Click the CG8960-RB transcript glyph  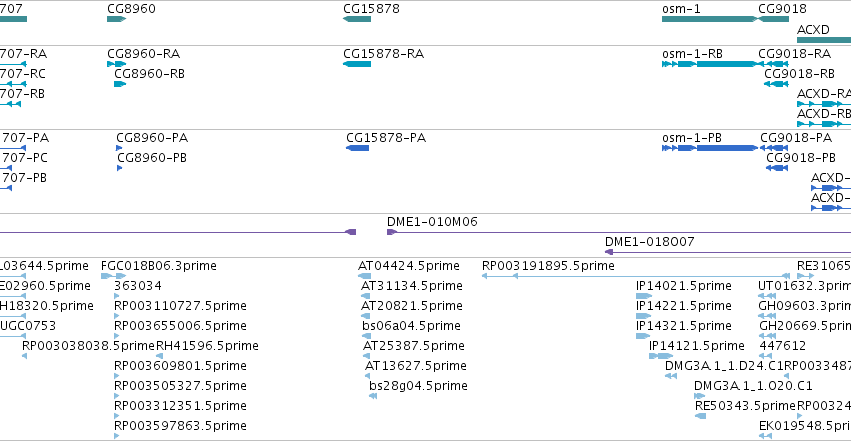[120, 84]
